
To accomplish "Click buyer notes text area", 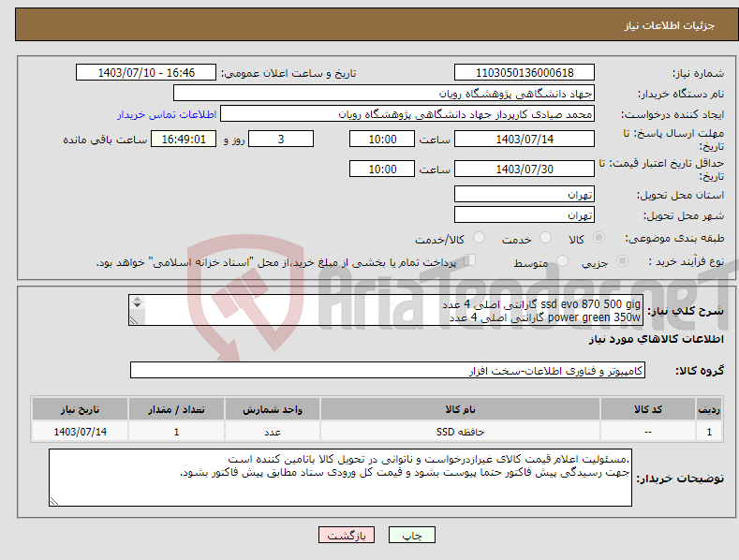I will point(340,478).
